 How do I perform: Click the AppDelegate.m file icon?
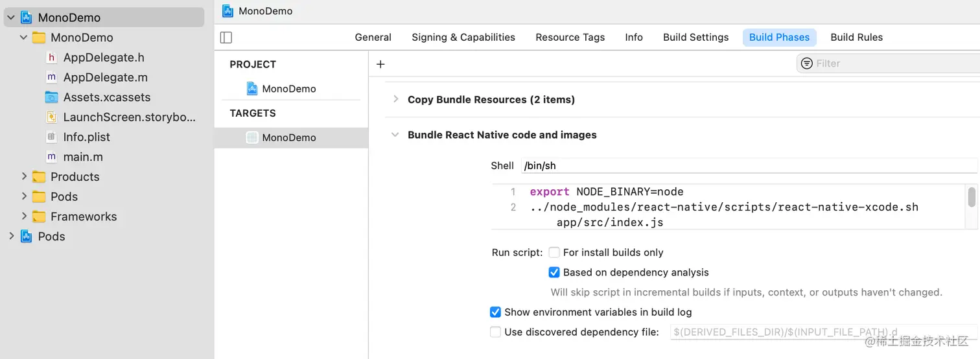[x=52, y=77]
